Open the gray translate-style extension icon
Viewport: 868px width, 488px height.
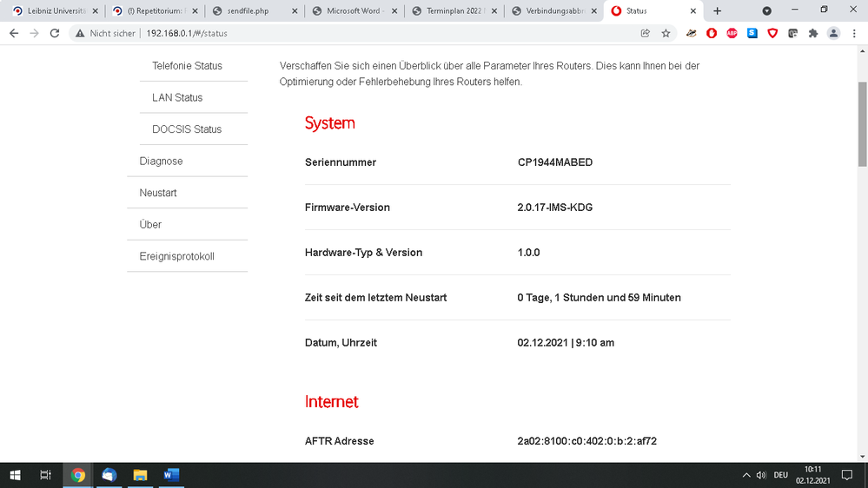(792, 33)
